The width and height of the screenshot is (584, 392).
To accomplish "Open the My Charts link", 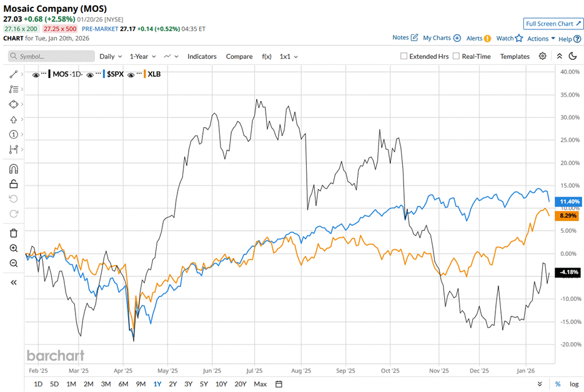I will pyautogui.click(x=442, y=38).
